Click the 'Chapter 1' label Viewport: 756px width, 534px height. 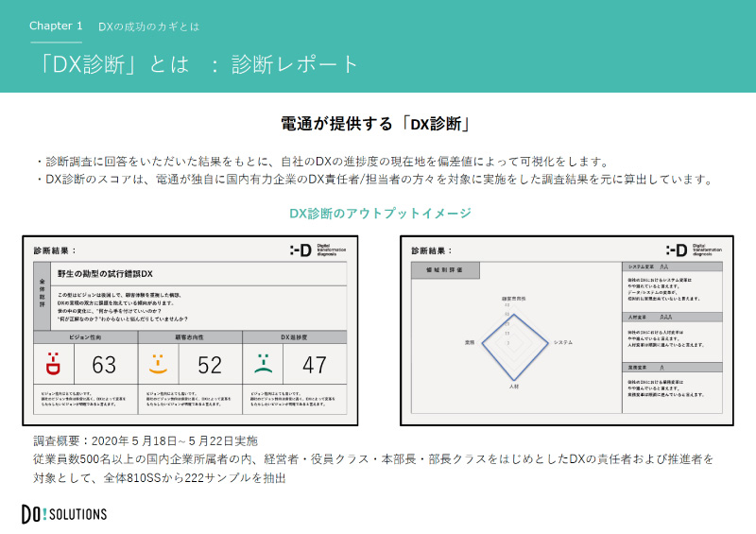click(56, 26)
